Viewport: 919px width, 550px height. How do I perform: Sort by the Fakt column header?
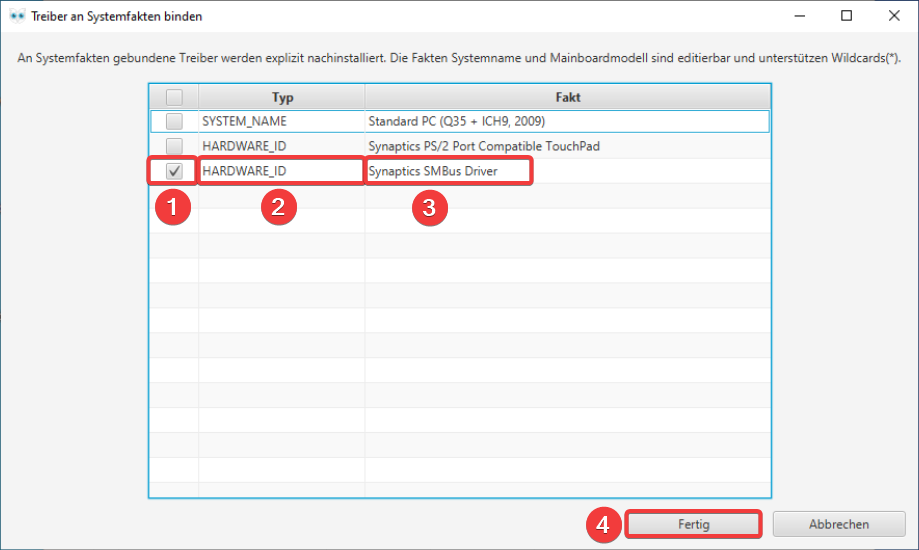[567, 97]
